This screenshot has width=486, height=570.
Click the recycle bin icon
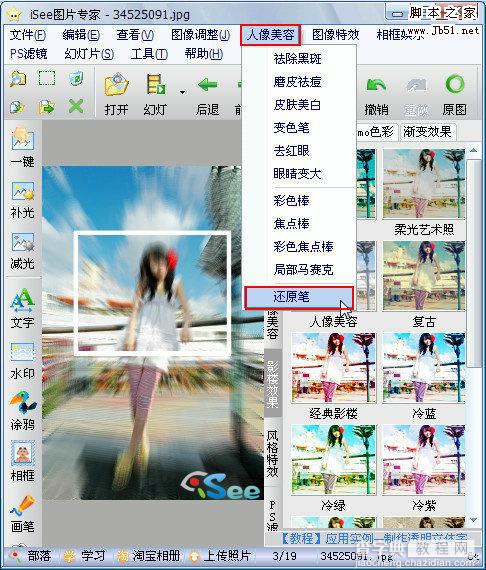click(76, 78)
